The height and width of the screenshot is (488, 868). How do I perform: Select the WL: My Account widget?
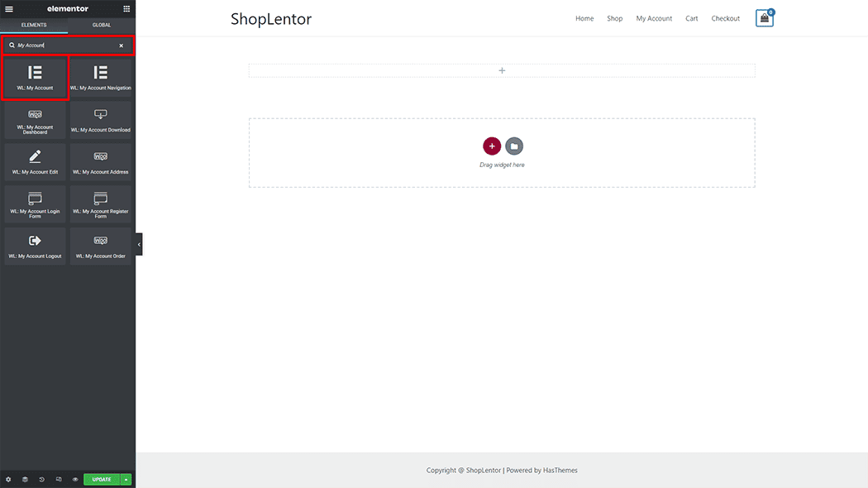[35, 78]
